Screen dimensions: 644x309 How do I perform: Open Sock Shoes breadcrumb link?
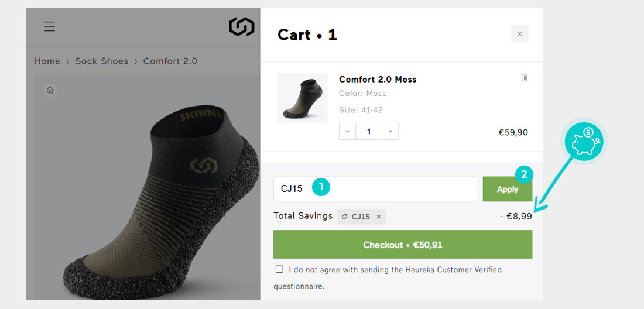pyautogui.click(x=101, y=61)
